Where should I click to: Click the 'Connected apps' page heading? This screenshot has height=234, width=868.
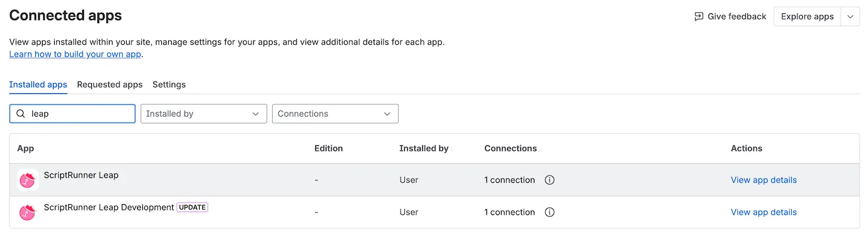pyautogui.click(x=66, y=16)
